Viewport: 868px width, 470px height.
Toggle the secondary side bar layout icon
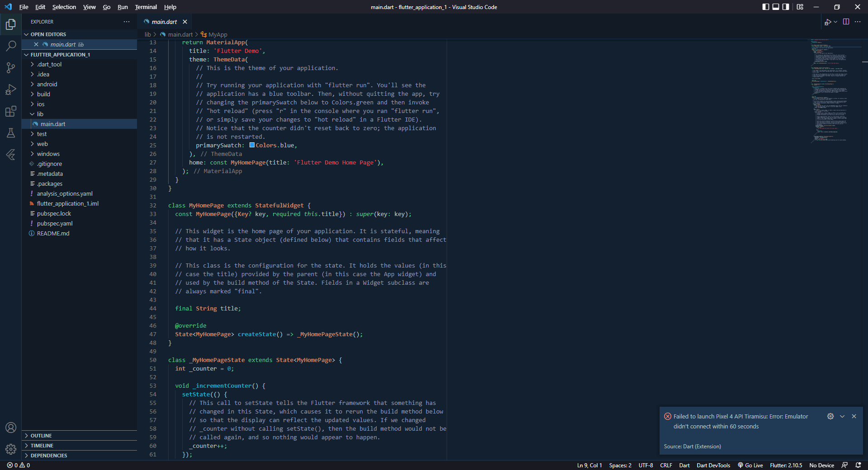pyautogui.click(x=786, y=7)
